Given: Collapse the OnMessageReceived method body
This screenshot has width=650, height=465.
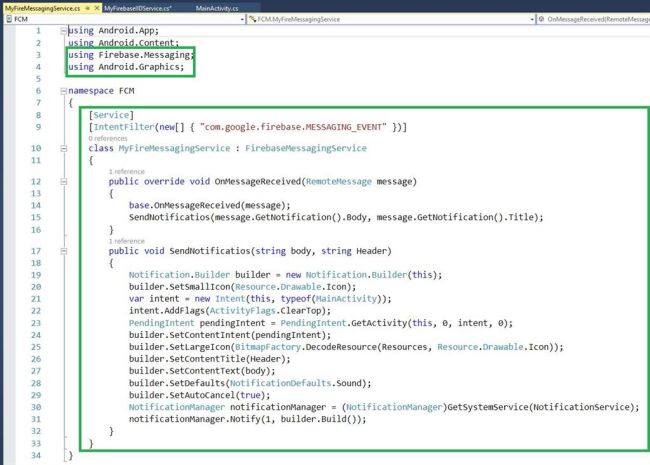Looking at the screenshot, I should (x=63, y=182).
